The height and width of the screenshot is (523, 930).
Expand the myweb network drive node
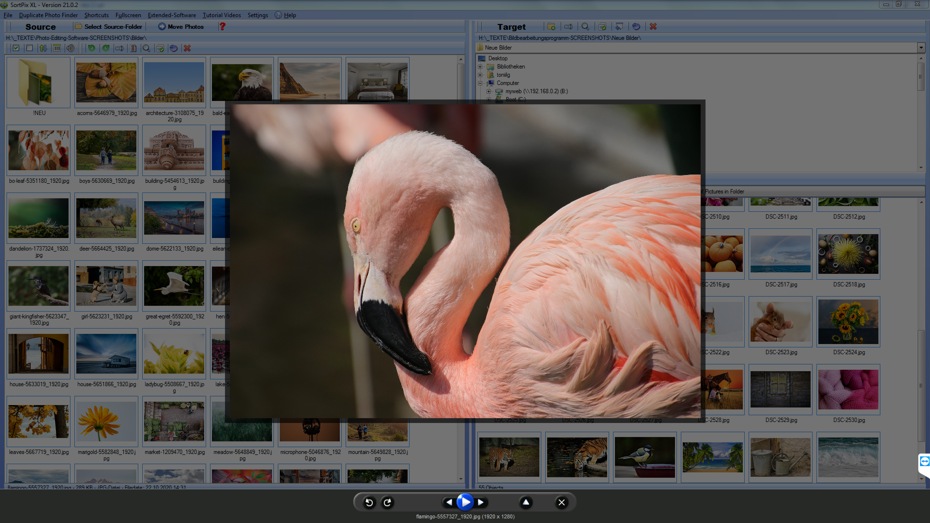489,91
